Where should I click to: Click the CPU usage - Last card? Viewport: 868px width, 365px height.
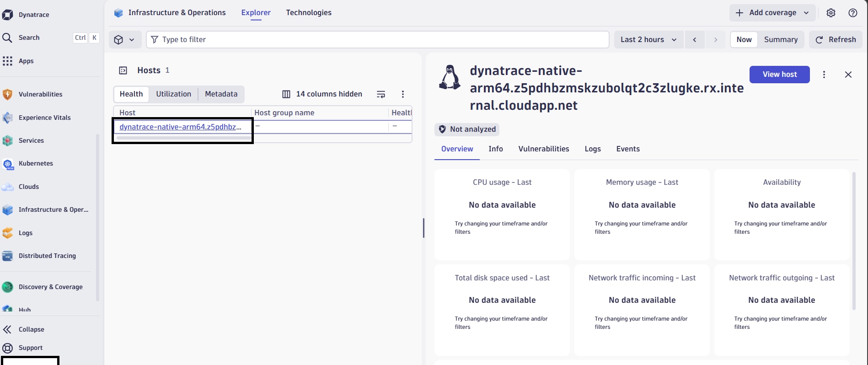pos(502,215)
